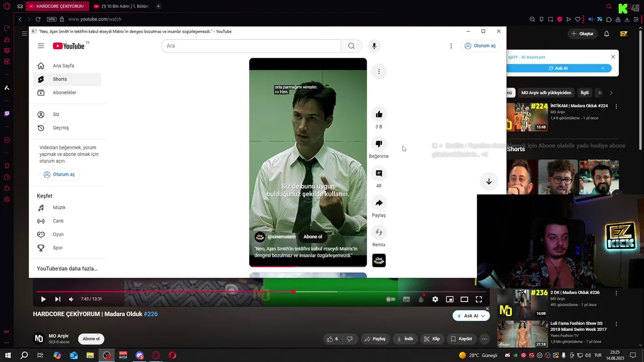Open YouTube notifications bell
Image resolution: width=644 pixels, height=362 pixels.
[x=606, y=34]
